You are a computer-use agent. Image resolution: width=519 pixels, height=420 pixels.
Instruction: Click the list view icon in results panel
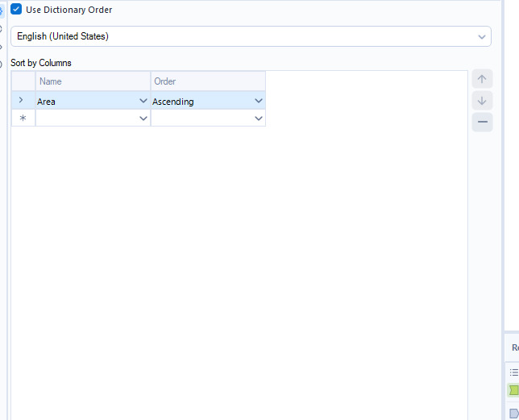point(514,372)
